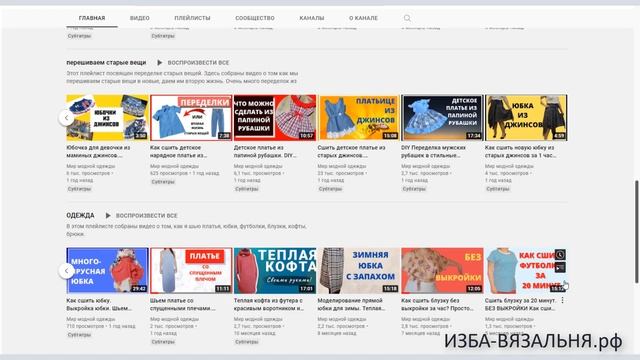Open 'Платьице из джинсов' thumbnail
Image resolution: width=640 pixels, height=360 pixels.
click(358, 118)
